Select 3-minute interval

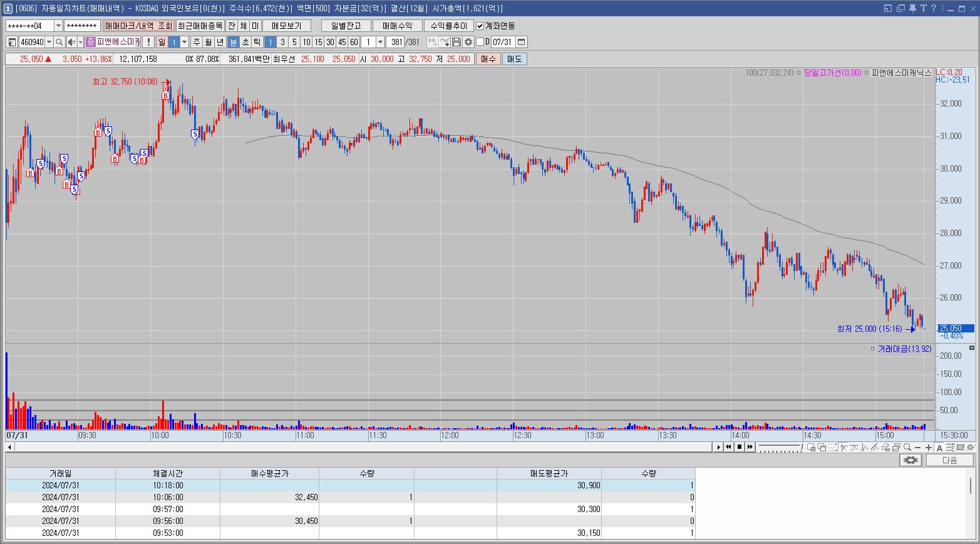click(282, 42)
